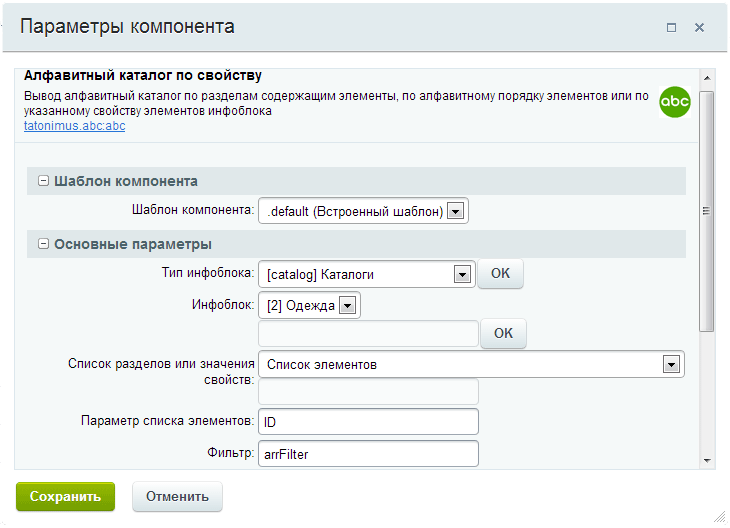This screenshot has width=730, height=528.
Task: Click the scroll down arrow of parameters list
Action: [x=707, y=460]
